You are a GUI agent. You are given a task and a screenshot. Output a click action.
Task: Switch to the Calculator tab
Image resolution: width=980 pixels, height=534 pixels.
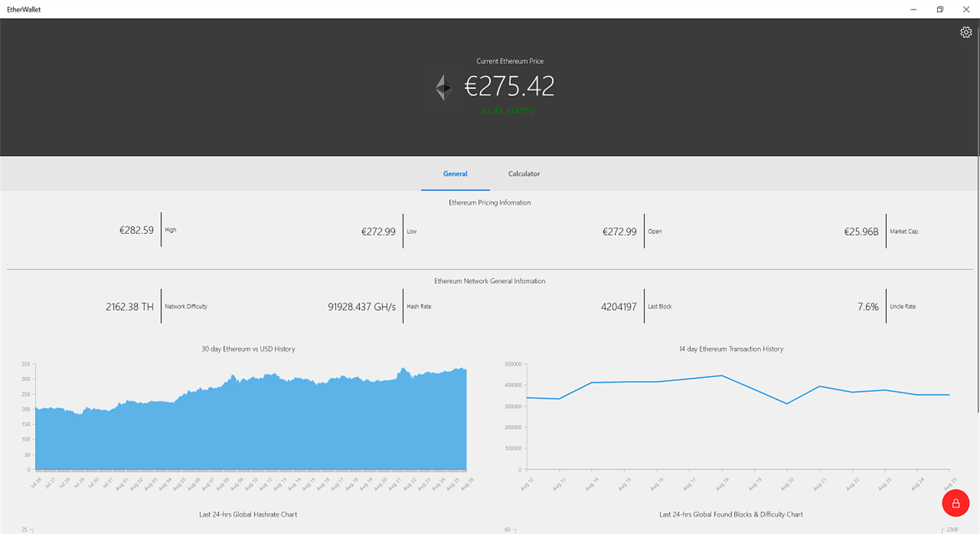(x=524, y=174)
